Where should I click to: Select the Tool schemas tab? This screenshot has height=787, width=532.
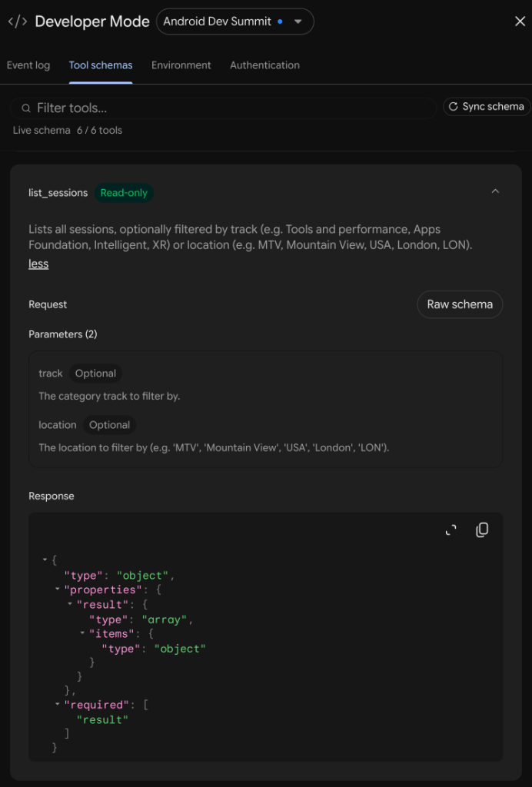click(101, 65)
